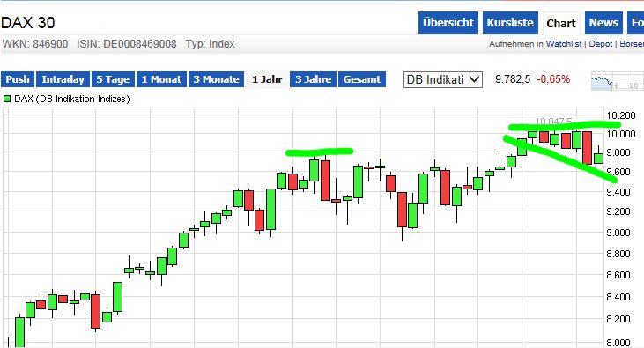The width and height of the screenshot is (644, 348).
Task: Click the DAX 30 heading
Action: tap(27, 23)
